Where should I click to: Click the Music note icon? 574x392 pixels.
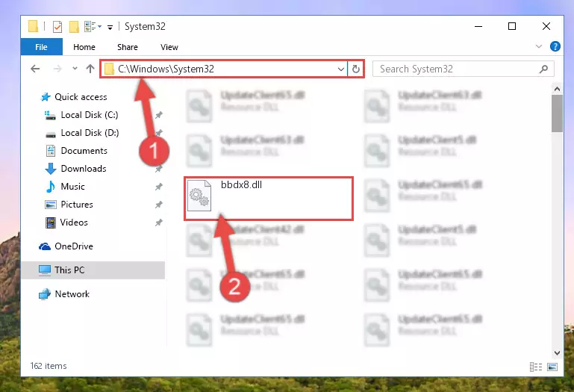click(x=51, y=187)
